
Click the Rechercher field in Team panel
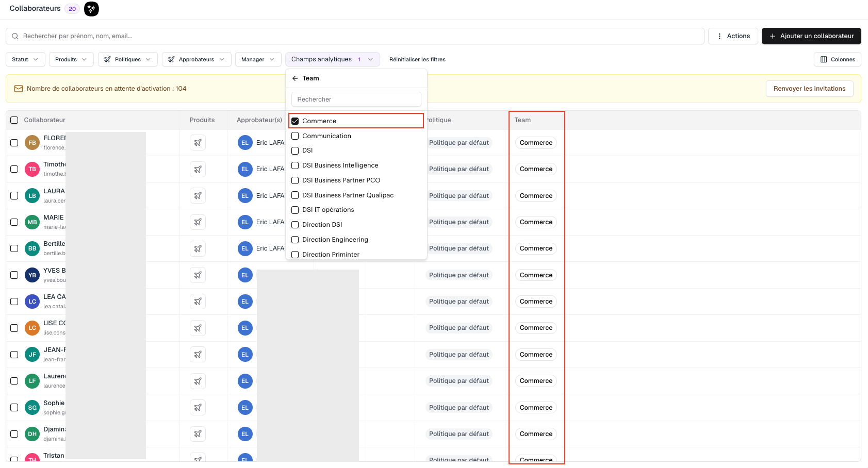(356, 99)
